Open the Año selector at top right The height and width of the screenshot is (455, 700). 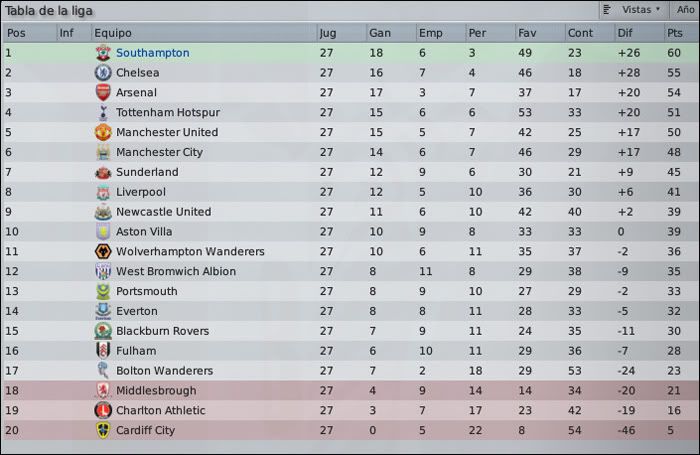click(685, 9)
